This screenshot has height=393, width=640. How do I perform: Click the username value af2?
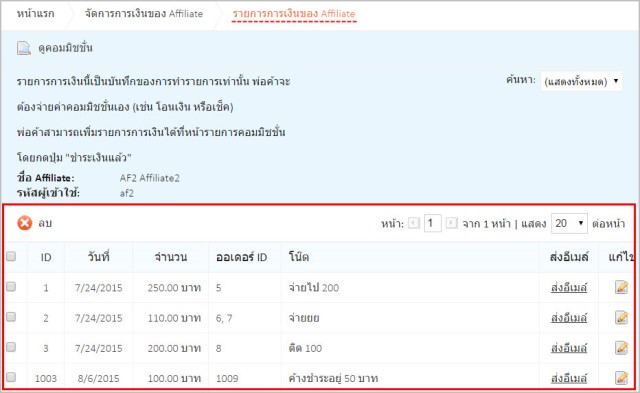tap(127, 193)
